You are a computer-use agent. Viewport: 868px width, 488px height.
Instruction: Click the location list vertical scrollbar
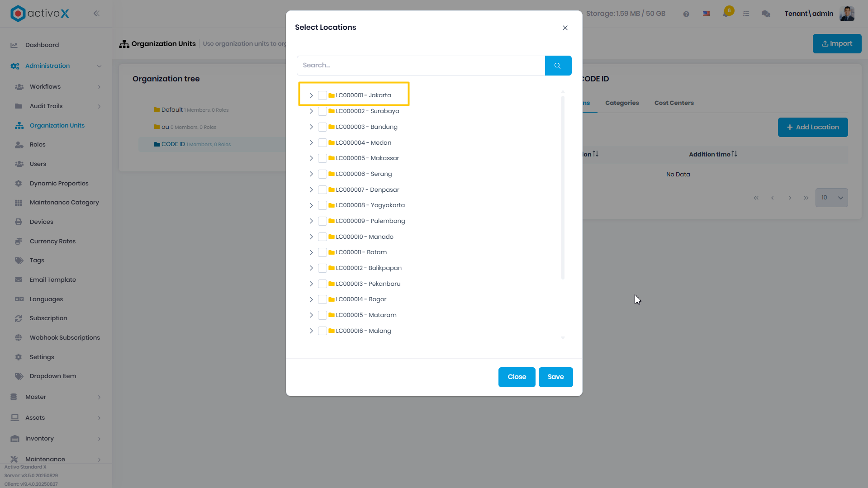pyautogui.click(x=563, y=187)
